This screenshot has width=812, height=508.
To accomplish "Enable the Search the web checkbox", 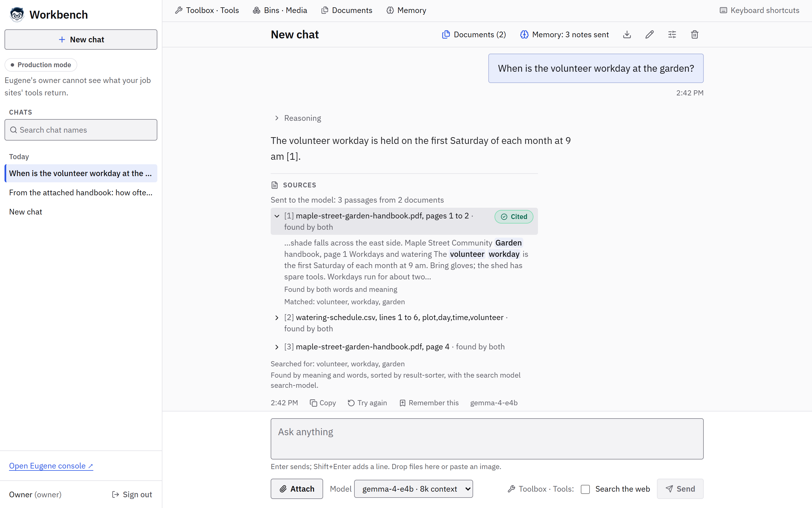I will (x=585, y=489).
